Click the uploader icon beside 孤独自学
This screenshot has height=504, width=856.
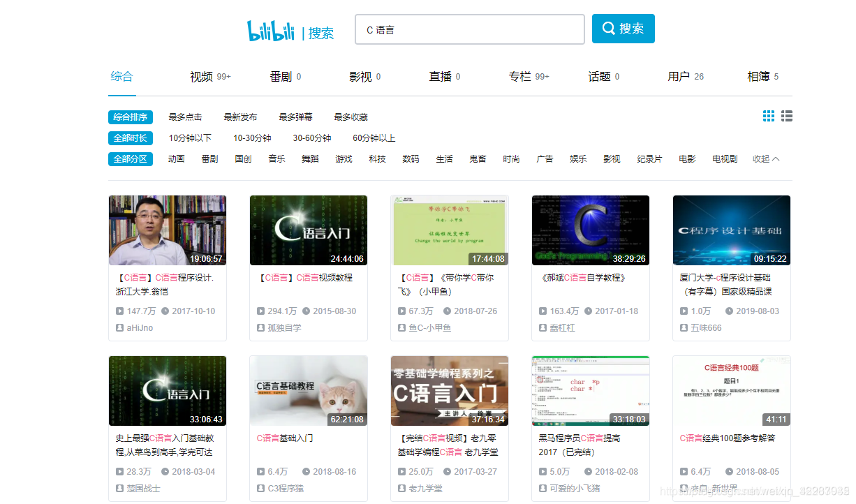(x=260, y=327)
